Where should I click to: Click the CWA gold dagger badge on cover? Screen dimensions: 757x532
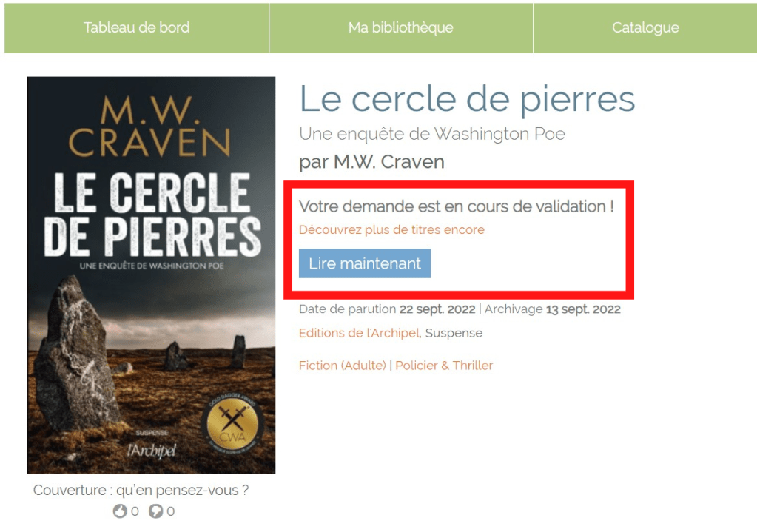232,423
